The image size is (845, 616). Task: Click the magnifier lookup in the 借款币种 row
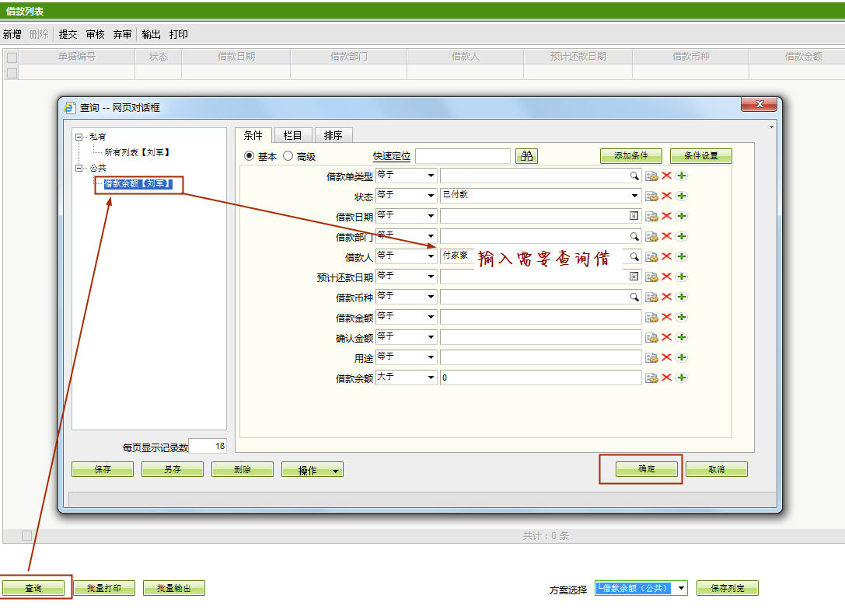pos(634,297)
